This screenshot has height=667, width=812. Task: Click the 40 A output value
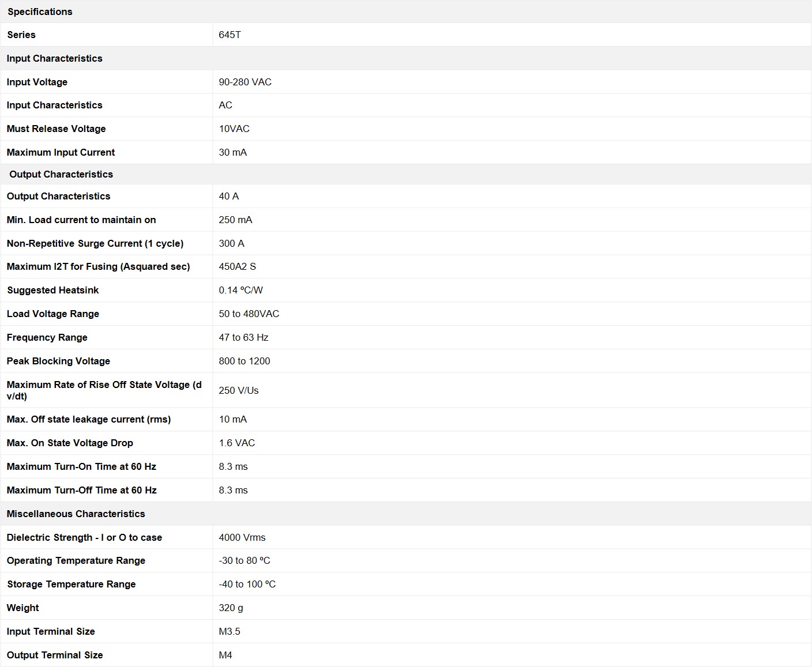[x=228, y=196]
